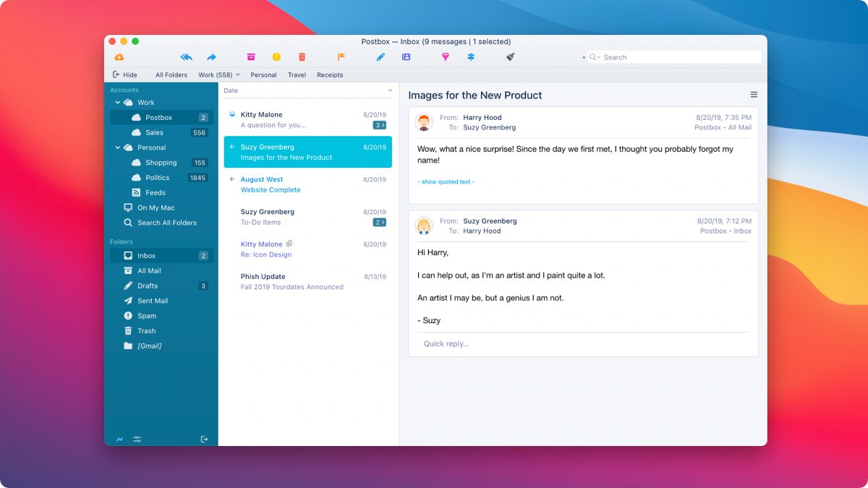Click the dark brush toolbar icon
Screen dimensions: 868x488
(510, 57)
